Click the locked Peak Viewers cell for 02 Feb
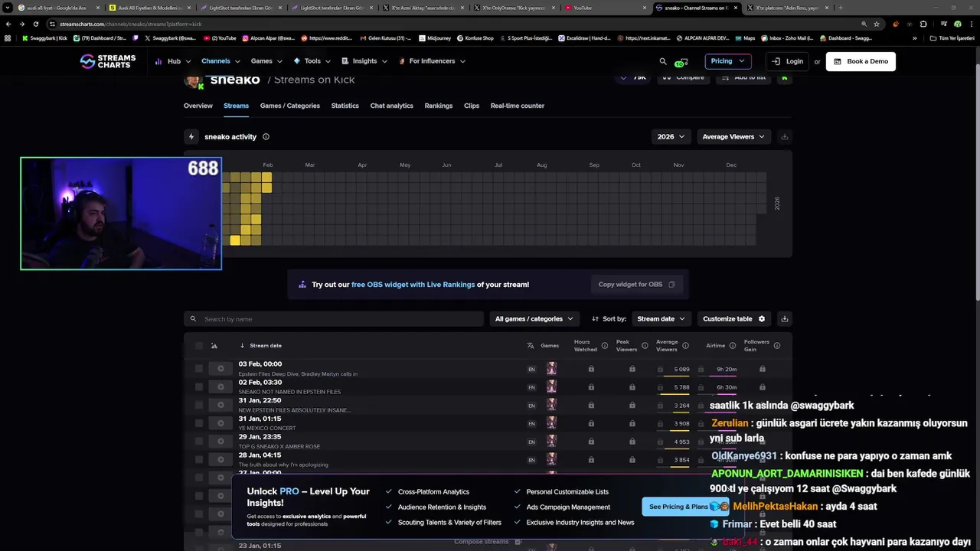The image size is (980, 551). 632,387
